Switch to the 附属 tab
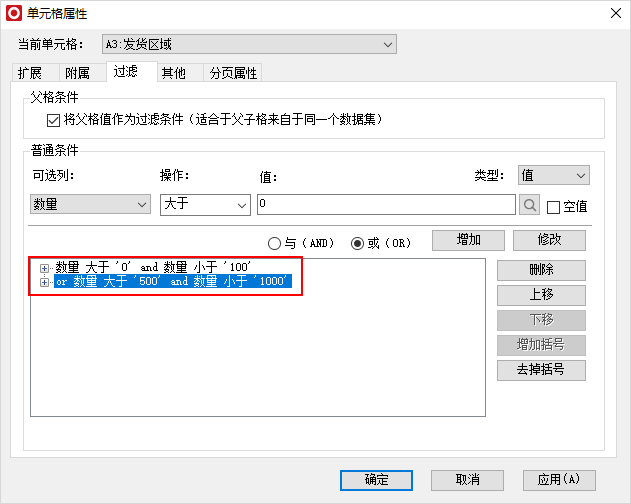The width and height of the screenshot is (631, 504). tap(83, 73)
